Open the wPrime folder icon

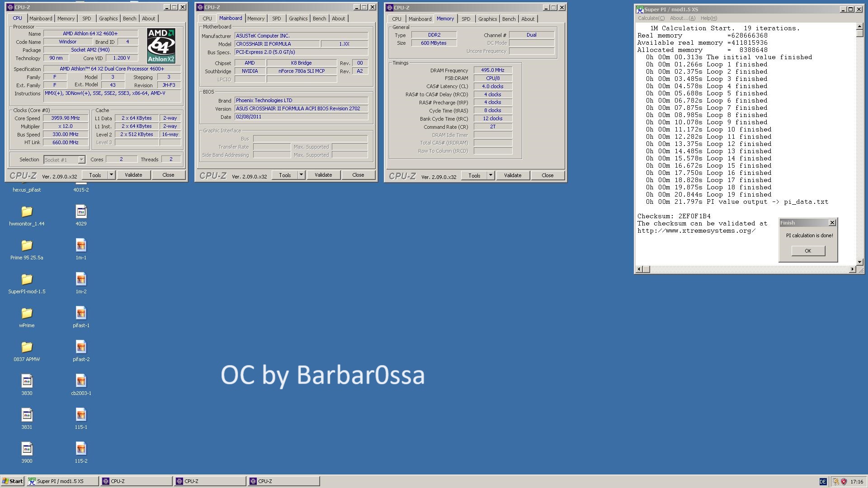coord(27,313)
